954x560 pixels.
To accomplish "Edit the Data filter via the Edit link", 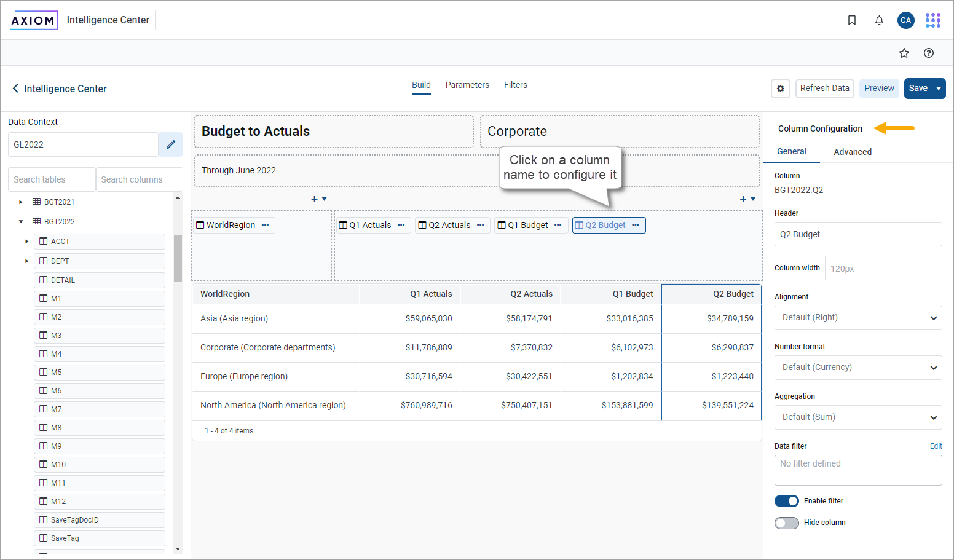I will [936, 446].
